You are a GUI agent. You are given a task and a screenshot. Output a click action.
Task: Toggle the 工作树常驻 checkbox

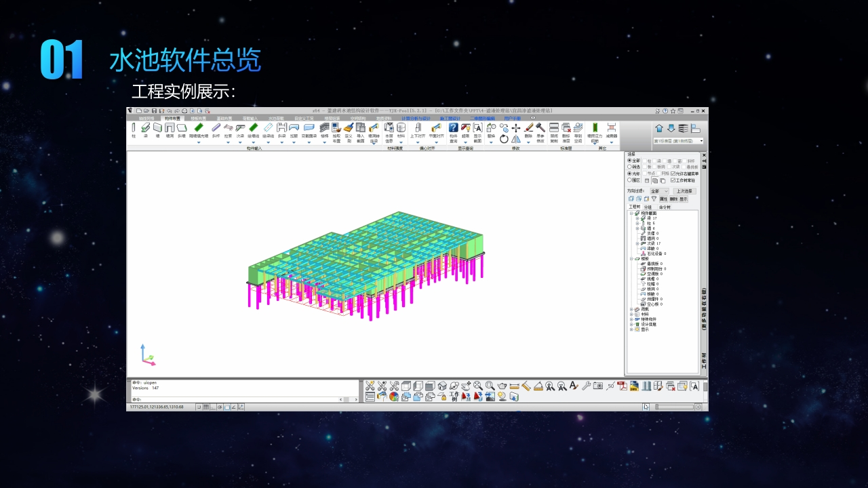(673, 180)
